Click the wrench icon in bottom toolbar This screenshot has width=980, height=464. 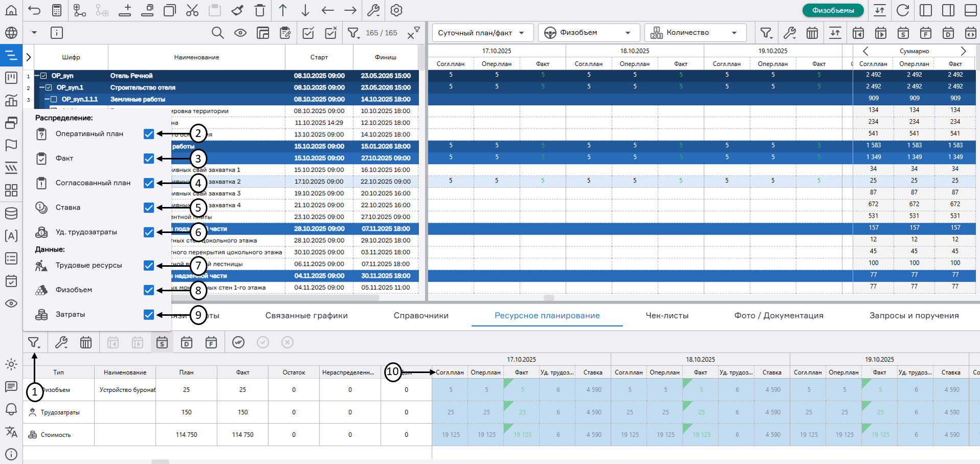click(x=61, y=342)
